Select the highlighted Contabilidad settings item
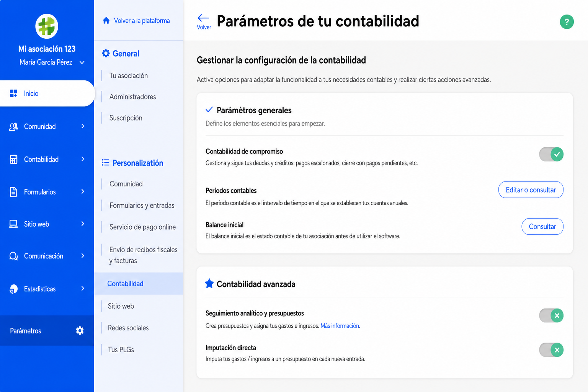Screen dimensions: 588x392 pos(139,284)
